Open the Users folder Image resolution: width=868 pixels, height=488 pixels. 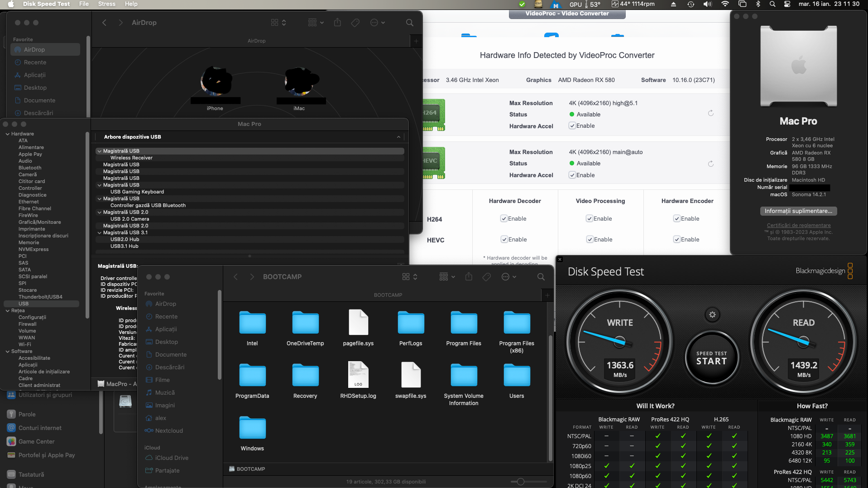[517, 382]
